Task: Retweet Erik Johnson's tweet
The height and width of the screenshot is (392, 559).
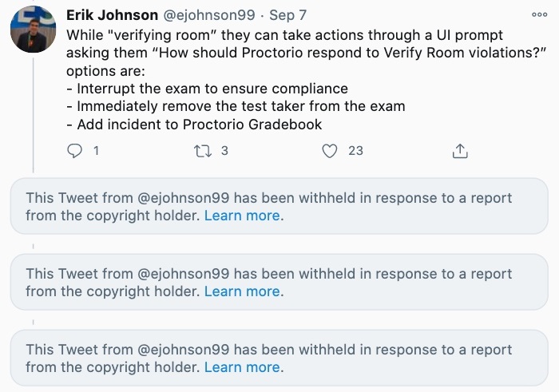Action: [204, 150]
